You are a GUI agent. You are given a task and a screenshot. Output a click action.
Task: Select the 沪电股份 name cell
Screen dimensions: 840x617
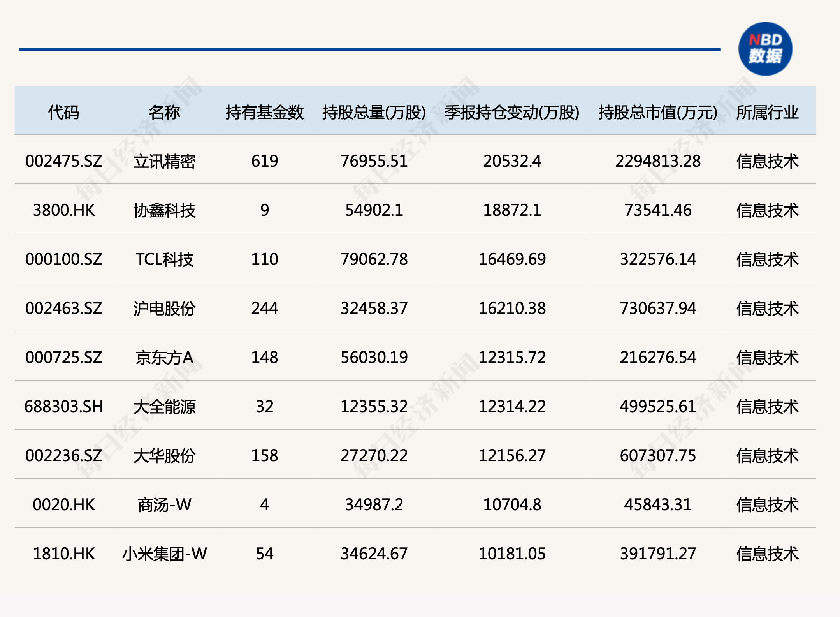pos(164,308)
